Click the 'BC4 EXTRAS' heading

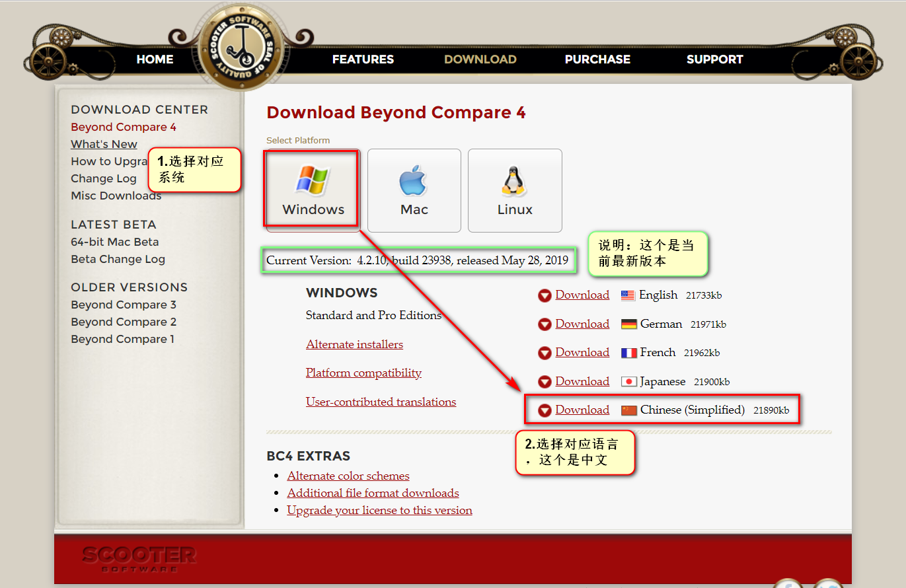[x=308, y=456]
